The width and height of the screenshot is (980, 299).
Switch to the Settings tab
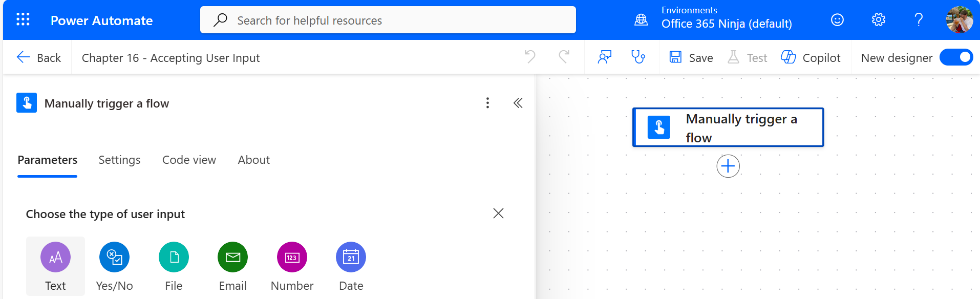[x=119, y=160]
